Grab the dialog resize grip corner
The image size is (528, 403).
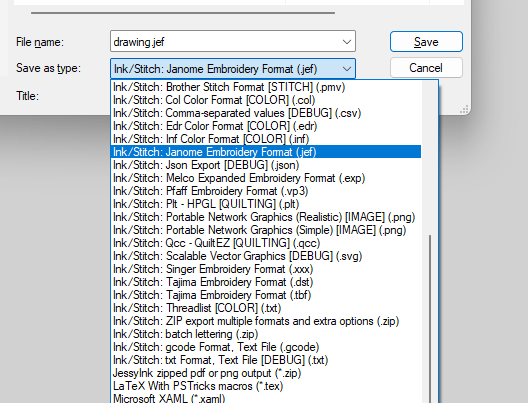pos(464,109)
